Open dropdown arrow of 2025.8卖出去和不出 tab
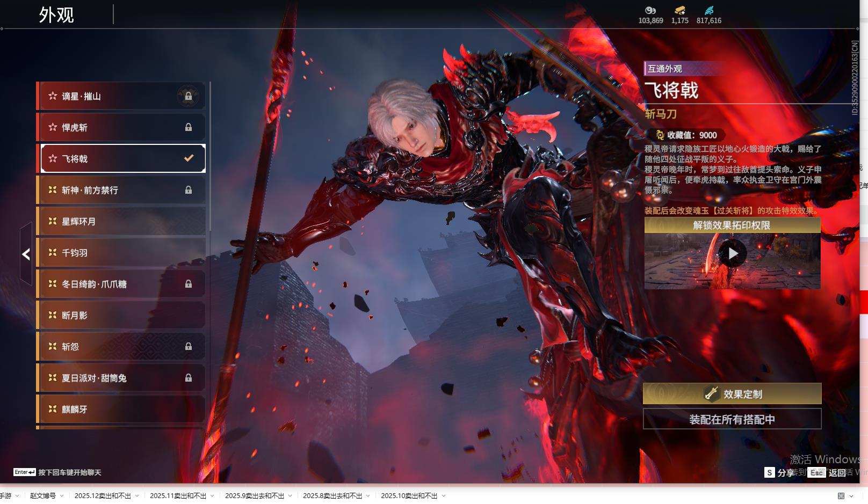The width and height of the screenshot is (868, 504). pos(368,496)
